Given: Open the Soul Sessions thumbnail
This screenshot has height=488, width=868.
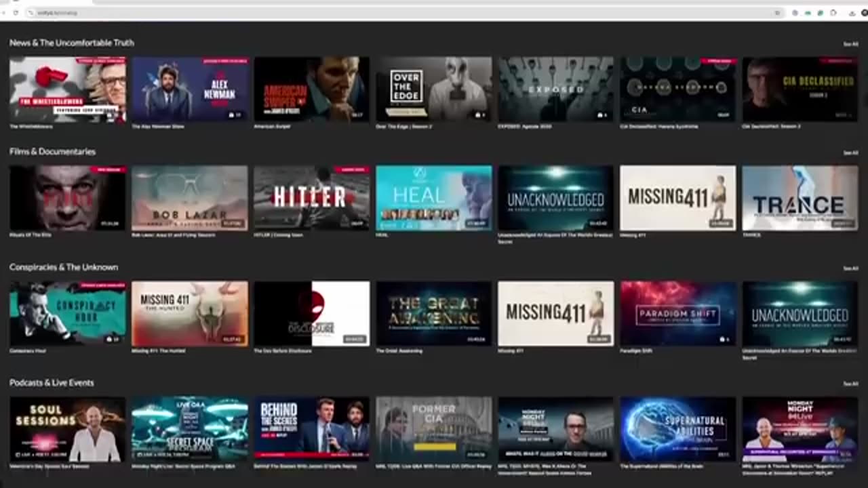Looking at the screenshot, I should coord(68,429).
